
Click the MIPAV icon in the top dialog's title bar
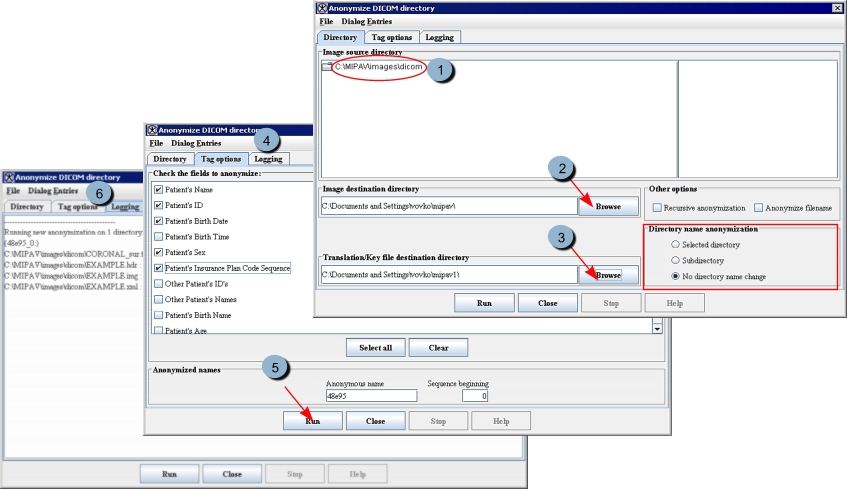[x=324, y=7]
